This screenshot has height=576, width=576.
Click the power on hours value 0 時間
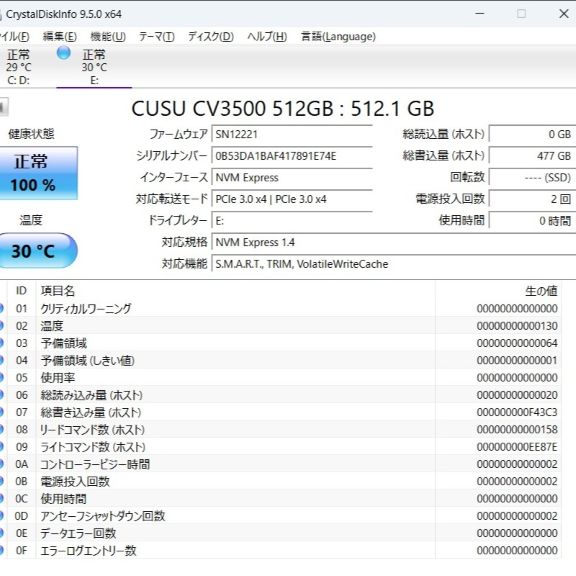click(x=532, y=221)
